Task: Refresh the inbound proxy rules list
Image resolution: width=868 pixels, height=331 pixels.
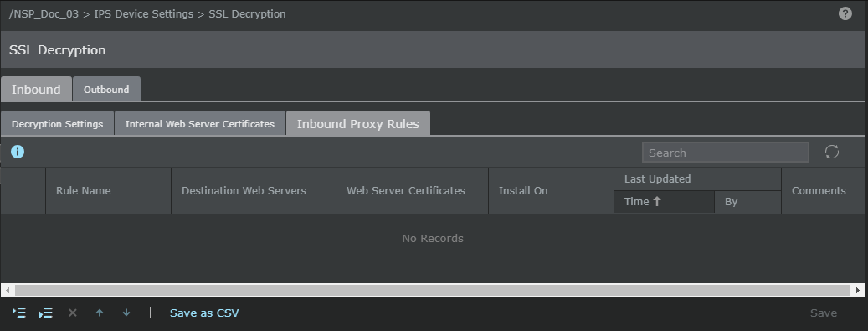Action: point(832,152)
